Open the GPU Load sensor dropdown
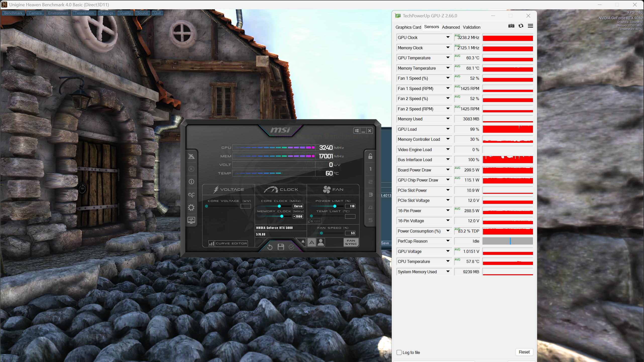This screenshot has height=362, width=644. click(x=448, y=129)
